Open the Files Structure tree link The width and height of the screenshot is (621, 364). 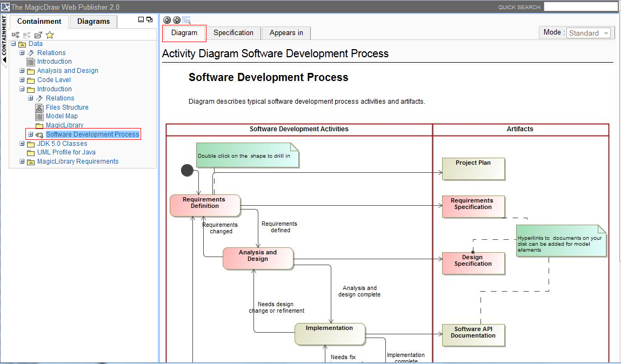click(67, 107)
